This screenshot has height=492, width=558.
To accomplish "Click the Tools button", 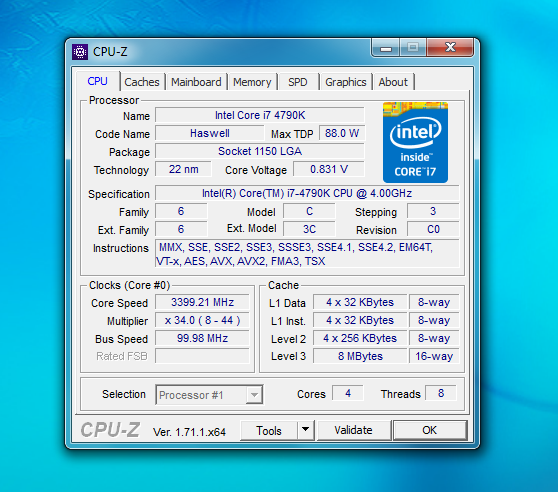I will [269, 430].
